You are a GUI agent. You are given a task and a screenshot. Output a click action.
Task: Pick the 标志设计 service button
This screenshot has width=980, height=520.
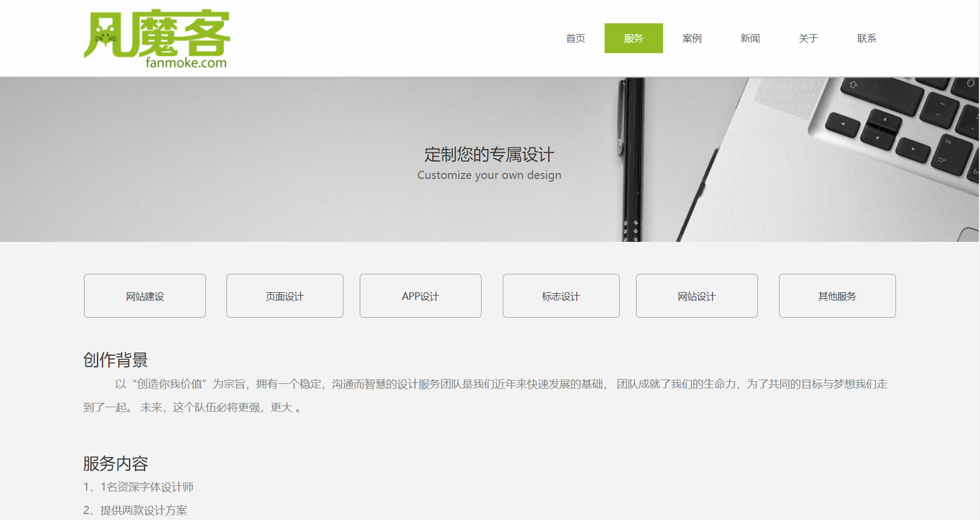[561, 296]
